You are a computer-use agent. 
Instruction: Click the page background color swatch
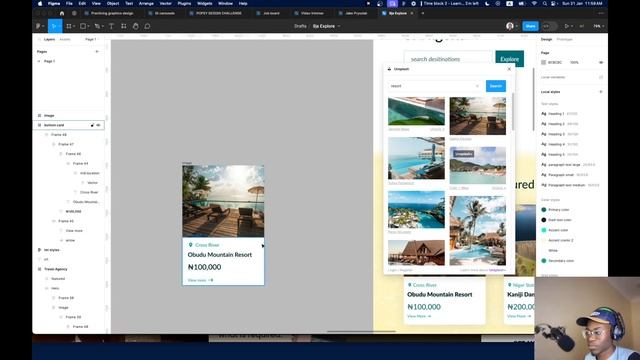[544, 62]
